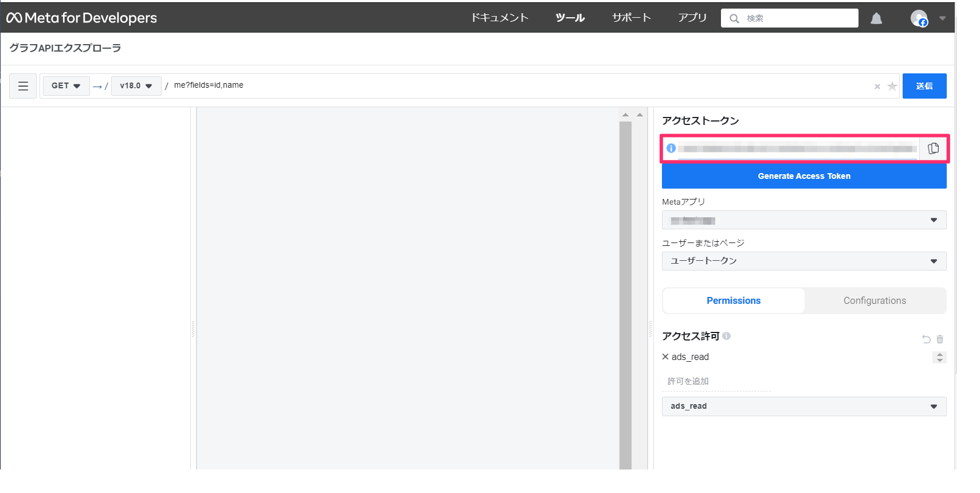Click Generate Access Token button
Viewport: 980px width, 493px height.
(x=804, y=176)
